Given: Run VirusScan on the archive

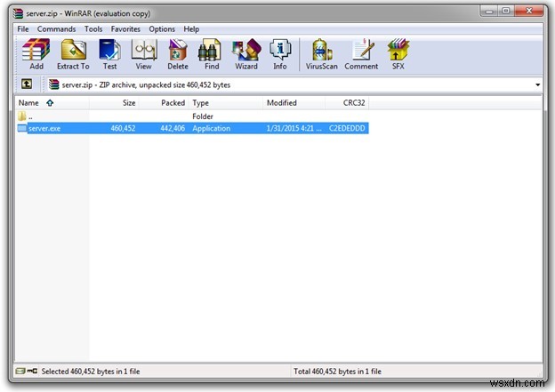Looking at the screenshot, I should click(321, 54).
